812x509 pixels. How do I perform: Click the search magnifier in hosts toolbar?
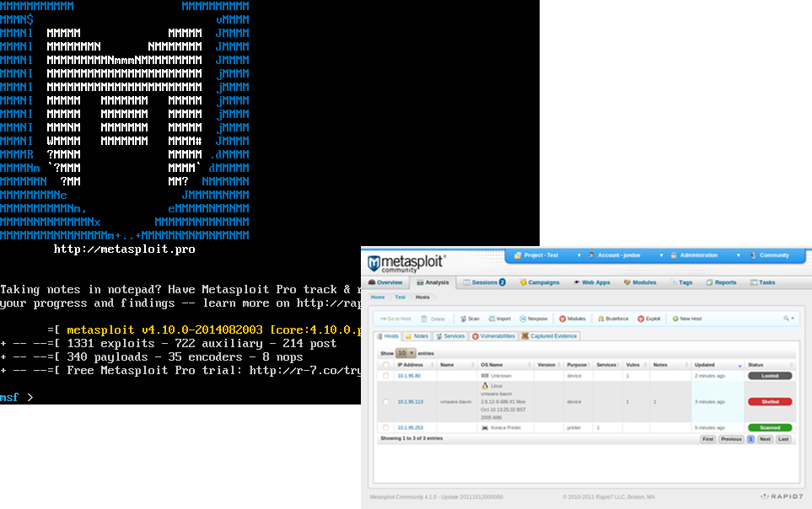point(786,319)
